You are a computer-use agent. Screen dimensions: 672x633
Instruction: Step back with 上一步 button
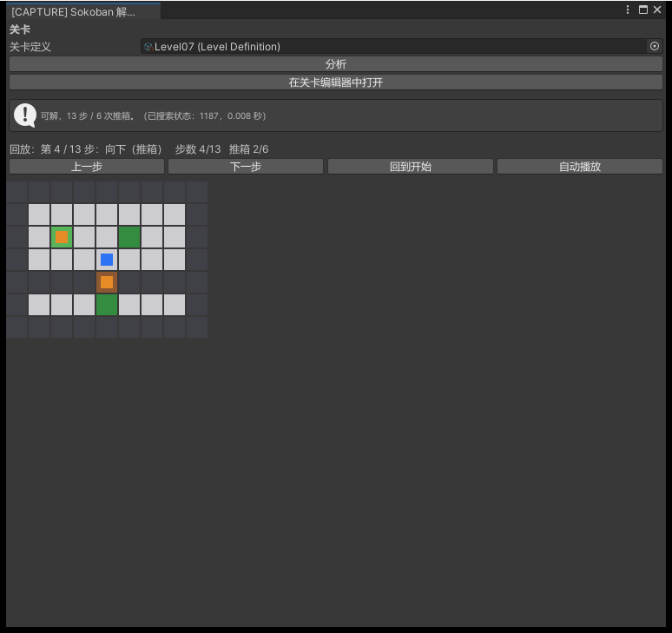[87, 167]
